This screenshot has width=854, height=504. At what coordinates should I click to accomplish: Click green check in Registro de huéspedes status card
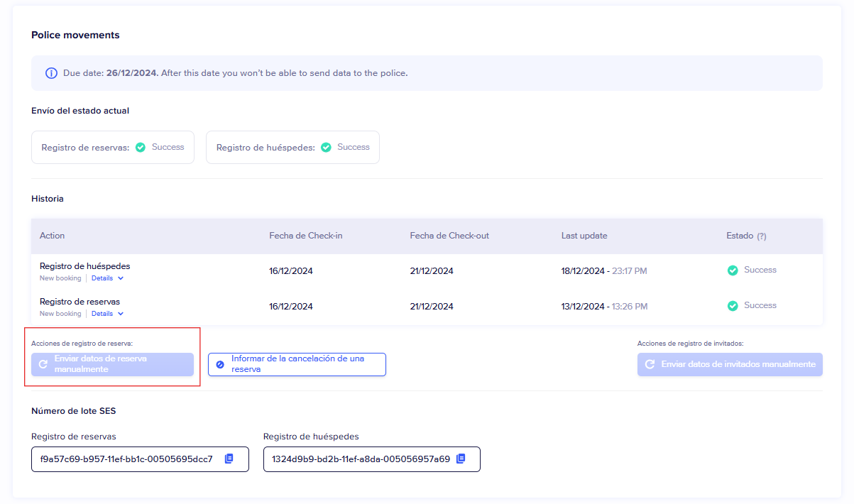pos(326,148)
